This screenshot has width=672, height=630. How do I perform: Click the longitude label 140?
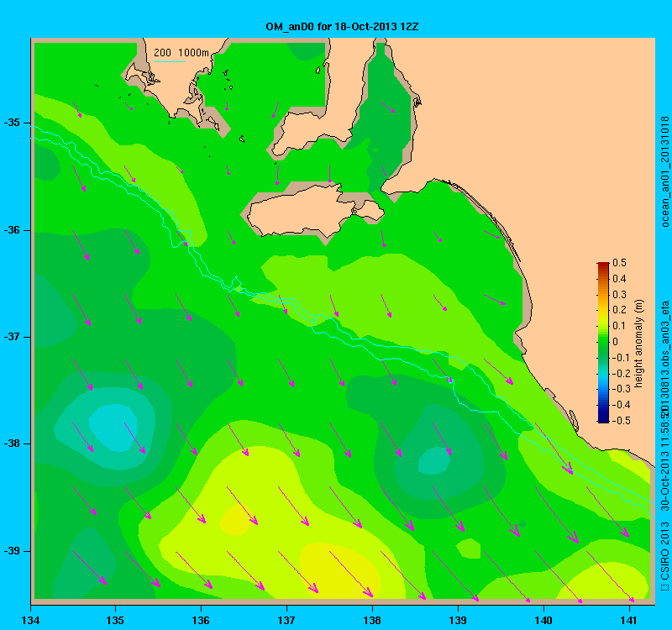point(543,620)
